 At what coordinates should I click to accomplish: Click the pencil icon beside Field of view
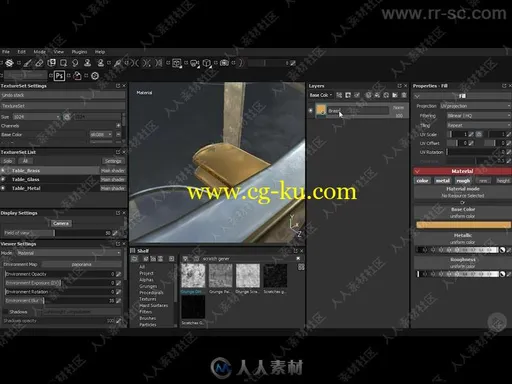pos(115,233)
